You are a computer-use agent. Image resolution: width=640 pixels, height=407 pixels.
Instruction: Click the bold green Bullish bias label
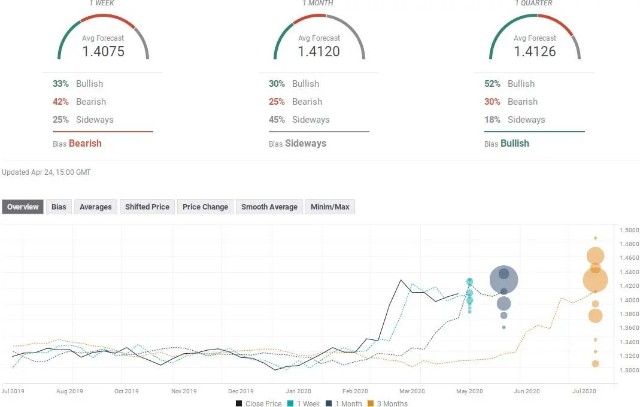(x=515, y=144)
